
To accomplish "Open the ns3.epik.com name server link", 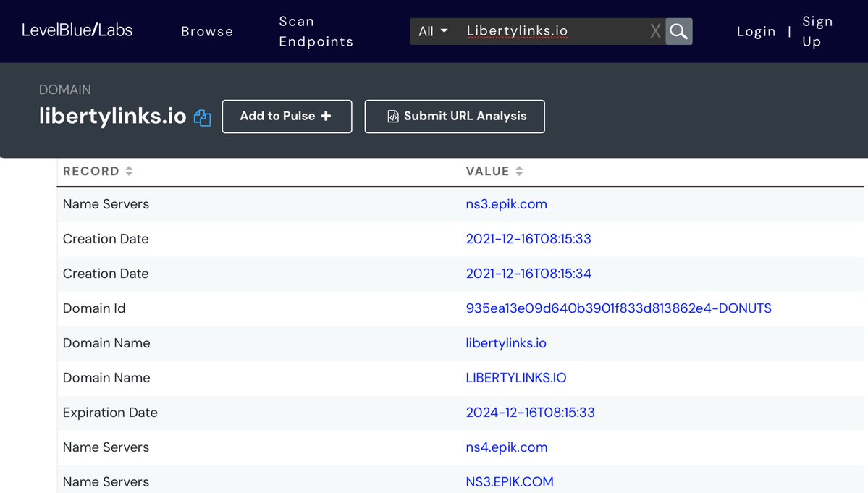I will pos(506,204).
